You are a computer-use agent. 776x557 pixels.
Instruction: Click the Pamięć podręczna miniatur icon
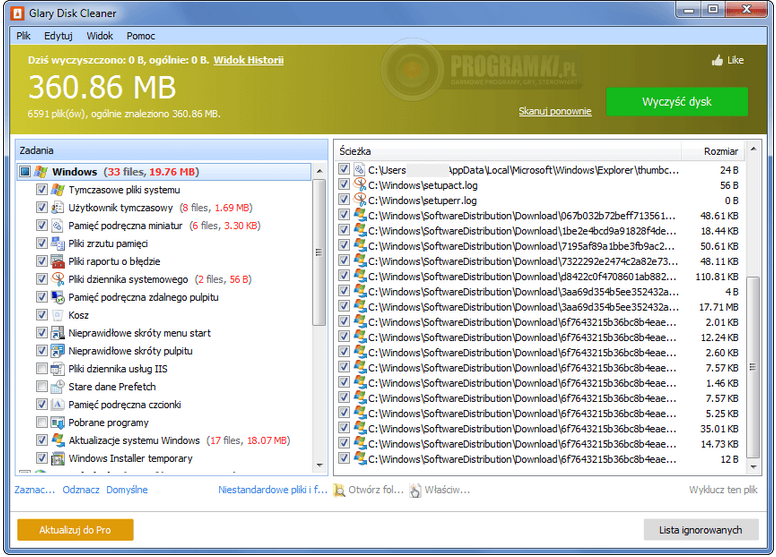58,225
